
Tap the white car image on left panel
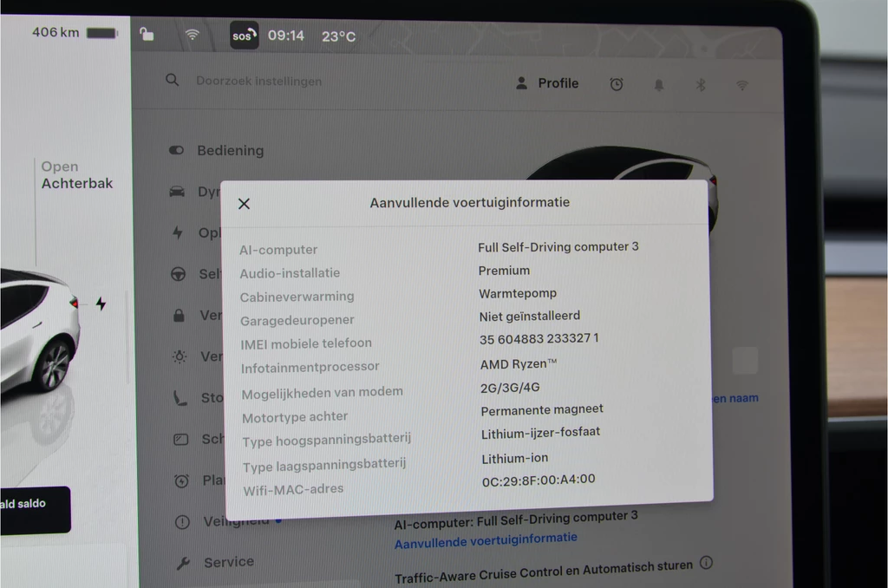38,331
